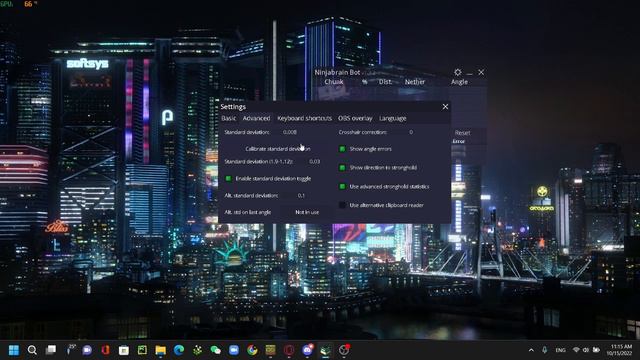Open Discord from the taskbar

tap(307, 350)
